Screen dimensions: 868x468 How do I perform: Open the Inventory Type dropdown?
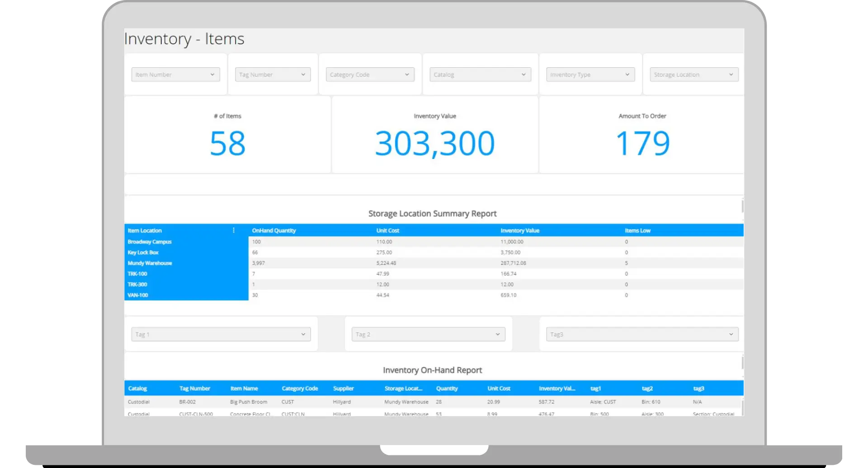590,75
